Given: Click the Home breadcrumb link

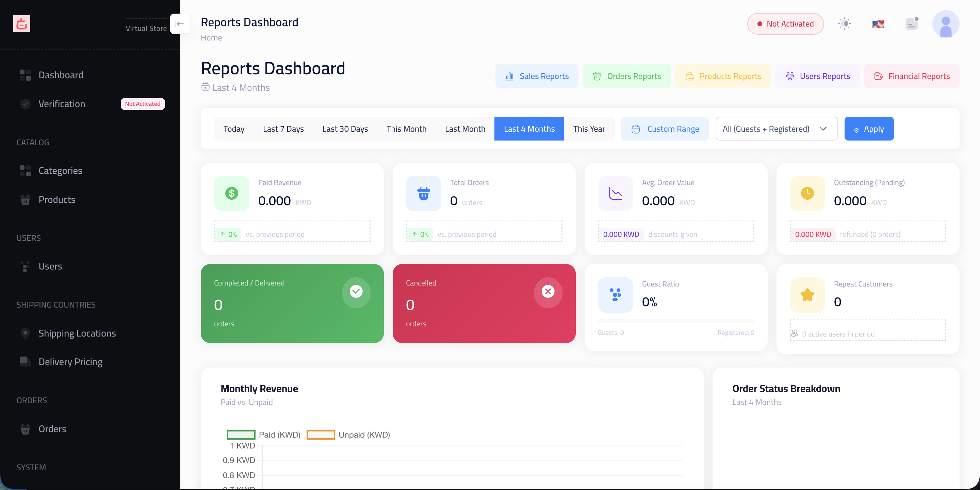Looking at the screenshot, I should tap(211, 38).
